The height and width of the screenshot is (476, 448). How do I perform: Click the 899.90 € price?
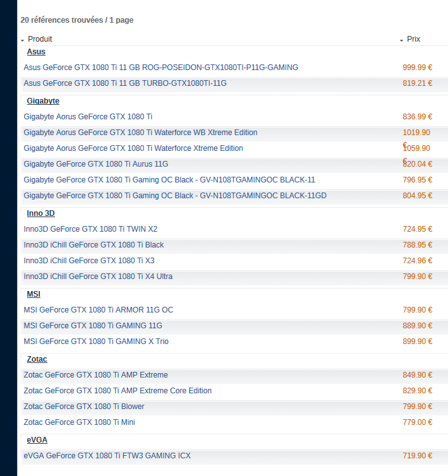[x=417, y=341]
